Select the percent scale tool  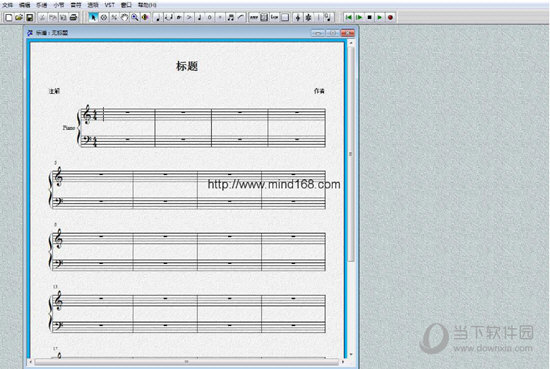(x=114, y=17)
